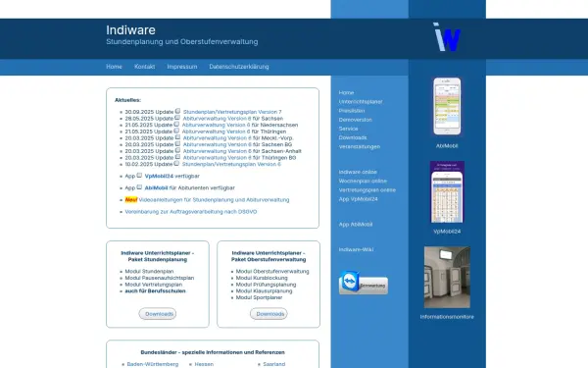Open the Datenschutzerklärung page

pyautogui.click(x=239, y=67)
